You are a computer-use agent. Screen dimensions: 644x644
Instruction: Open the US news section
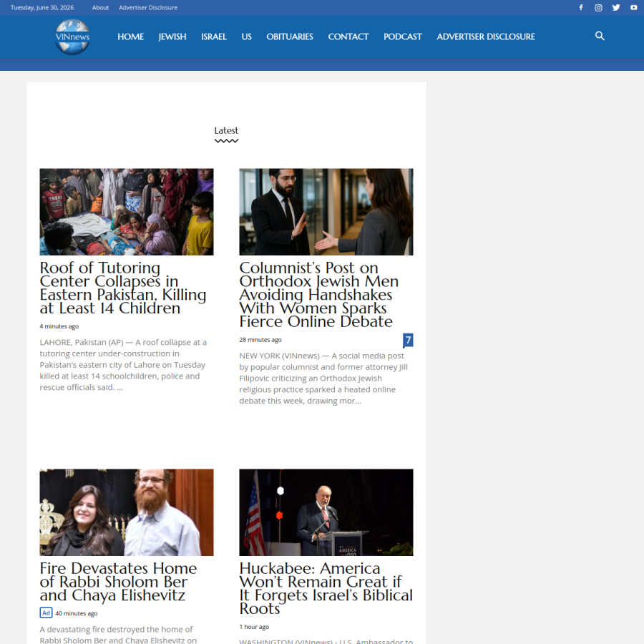point(246,36)
